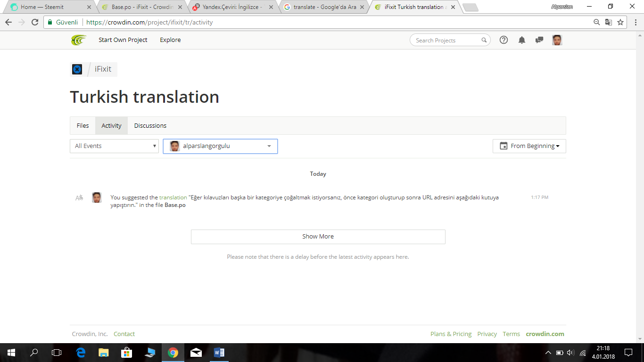
Task: Open the messages chat icon
Action: [539, 40]
